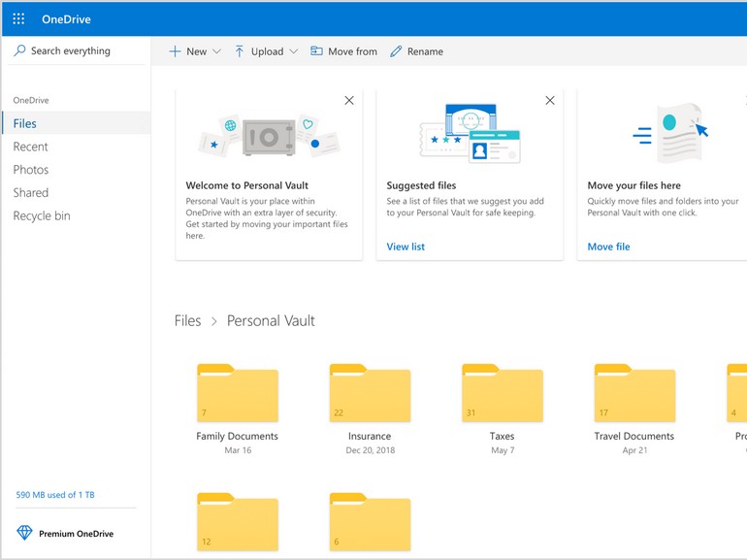Click the Suggested files card title
747x560 pixels.
click(x=421, y=185)
